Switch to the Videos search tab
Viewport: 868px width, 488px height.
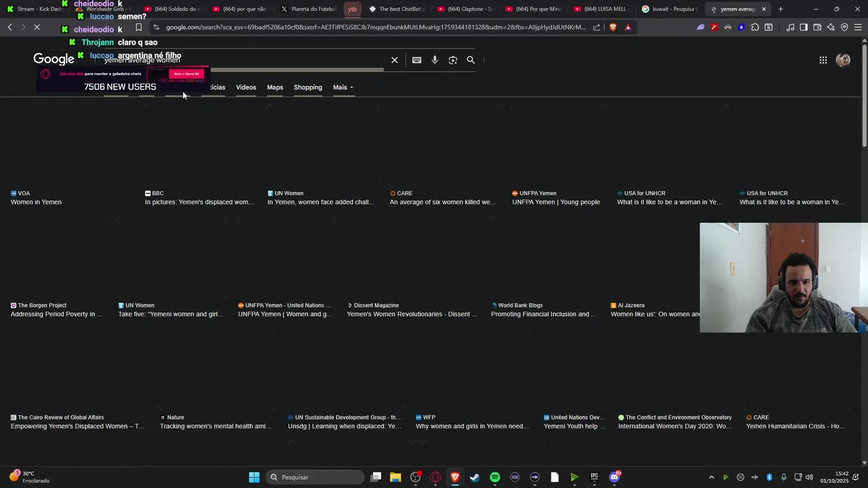pyautogui.click(x=246, y=87)
